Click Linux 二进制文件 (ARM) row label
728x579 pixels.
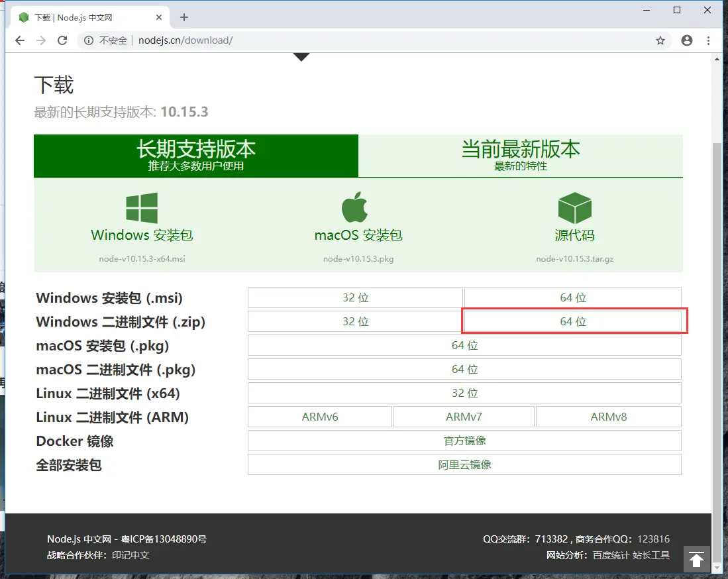click(x=113, y=417)
